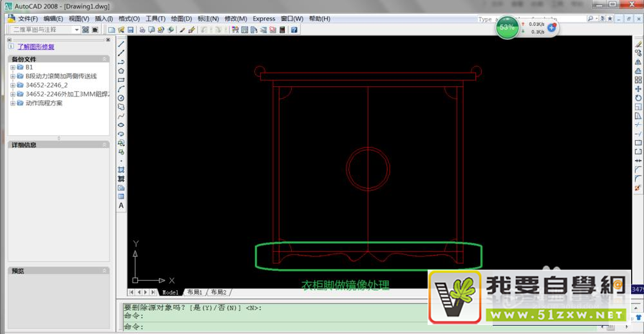Expand the B1 backup folder
The height and width of the screenshot is (334, 644).
(13, 68)
